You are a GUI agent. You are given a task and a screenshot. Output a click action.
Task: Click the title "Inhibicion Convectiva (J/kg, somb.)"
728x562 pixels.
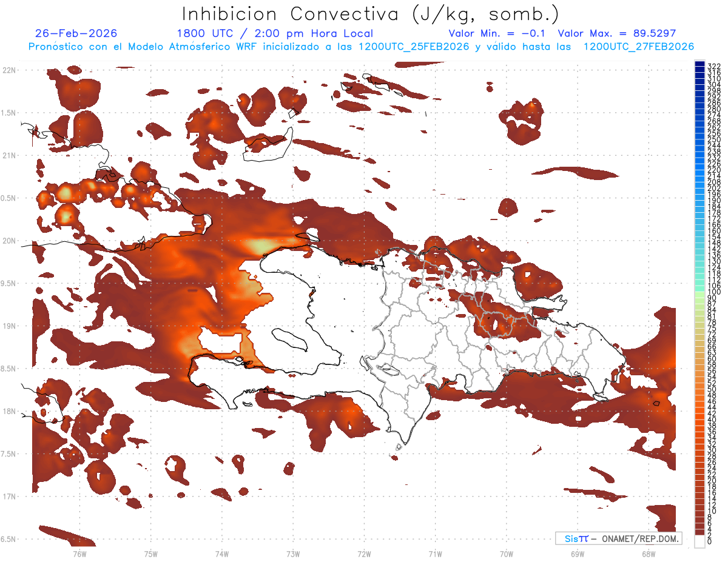pyautogui.click(x=371, y=15)
